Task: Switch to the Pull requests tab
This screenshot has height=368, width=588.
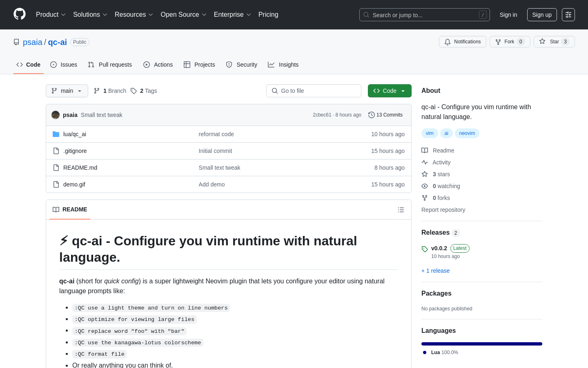Action: (x=110, y=65)
